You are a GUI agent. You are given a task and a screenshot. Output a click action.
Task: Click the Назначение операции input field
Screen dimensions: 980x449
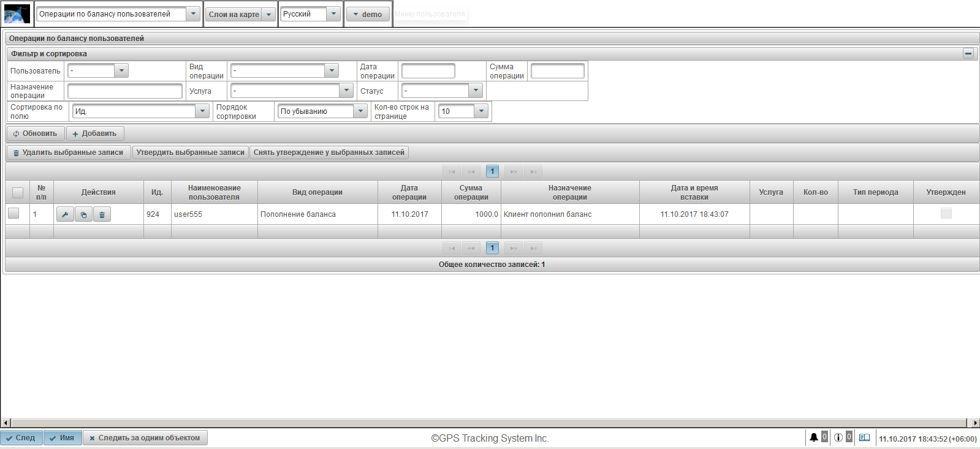(125, 91)
